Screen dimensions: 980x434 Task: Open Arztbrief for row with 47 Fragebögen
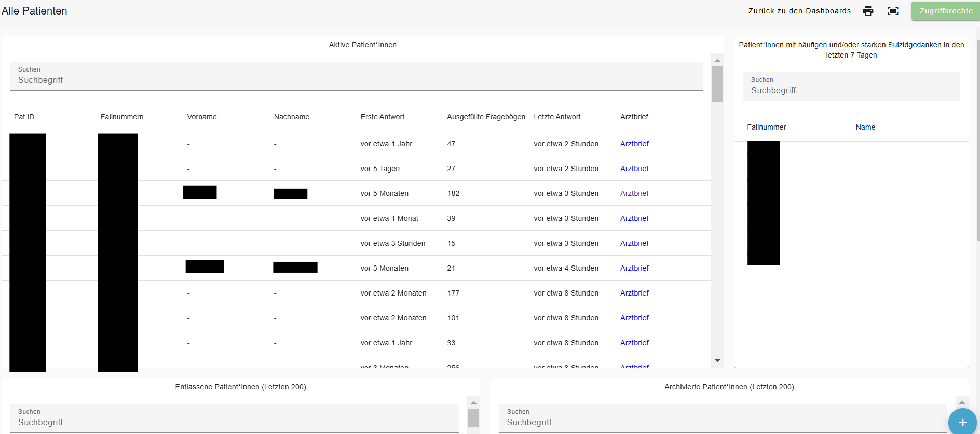coord(634,144)
